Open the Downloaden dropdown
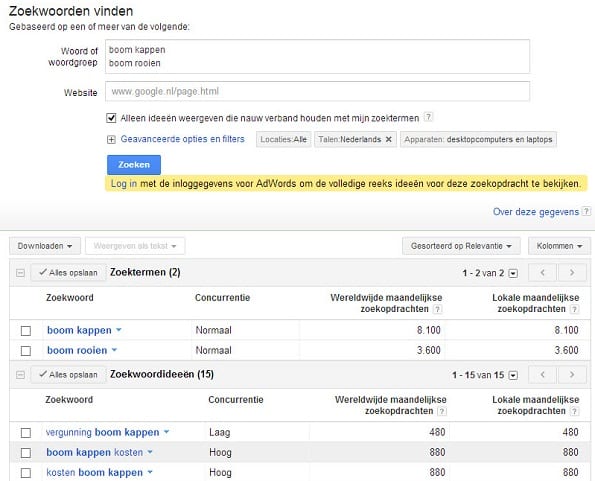 45,246
